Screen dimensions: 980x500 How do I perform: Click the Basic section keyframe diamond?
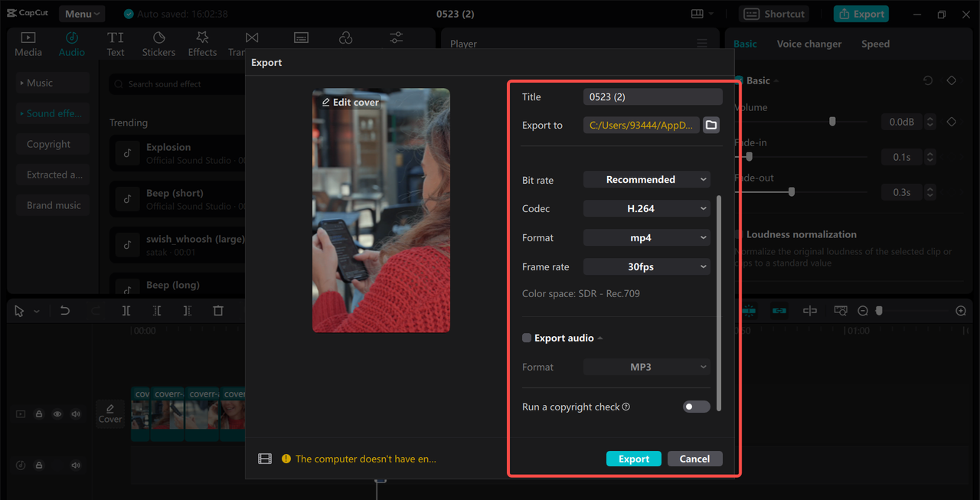pyautogui.click(x=952, y=80)
